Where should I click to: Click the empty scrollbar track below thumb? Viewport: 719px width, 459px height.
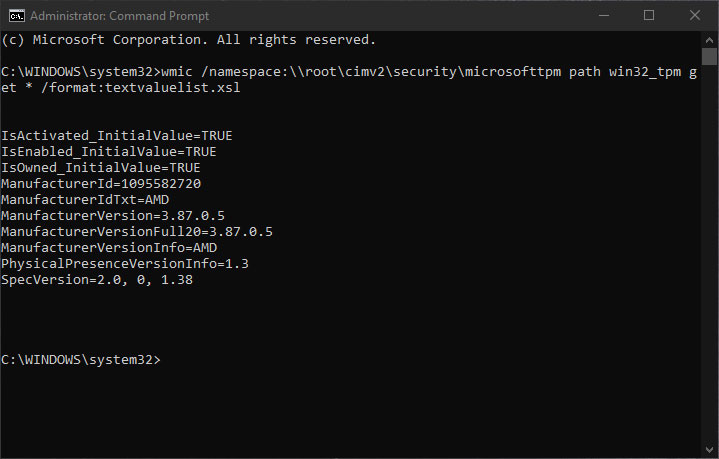tap(709, 254)
